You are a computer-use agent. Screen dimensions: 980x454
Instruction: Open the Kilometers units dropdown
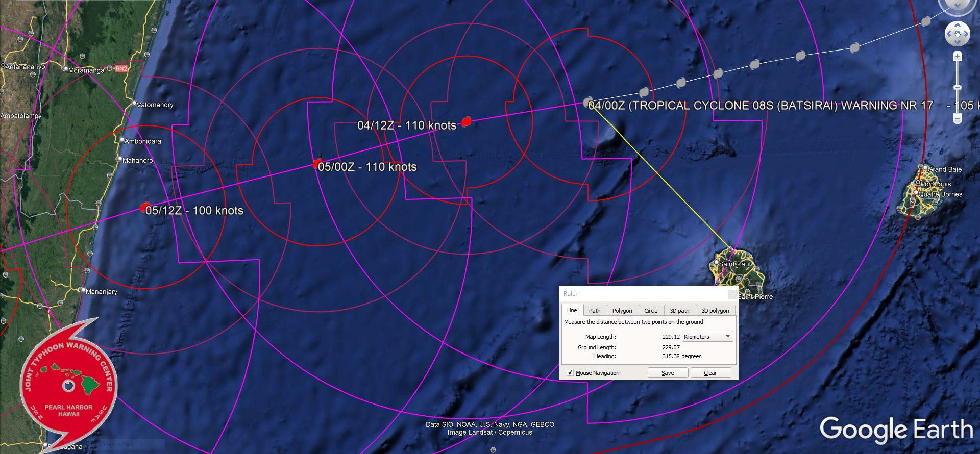707,337
